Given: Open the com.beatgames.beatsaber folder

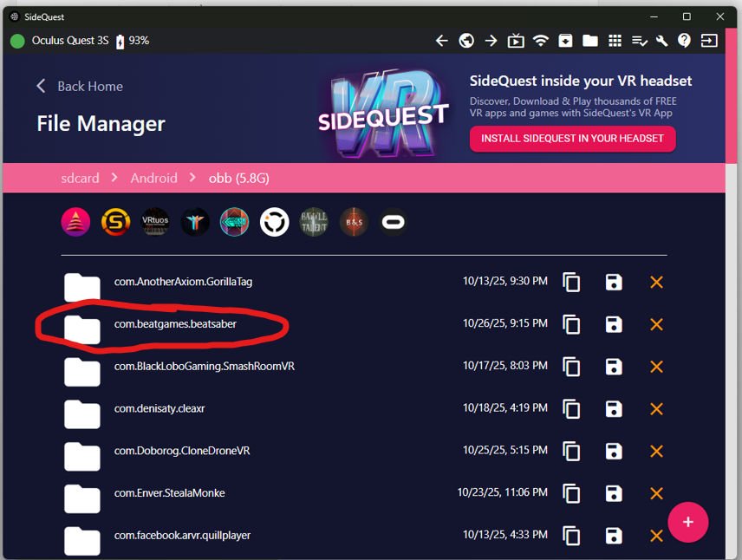Looking at the screenshot, I should (175, 324).
